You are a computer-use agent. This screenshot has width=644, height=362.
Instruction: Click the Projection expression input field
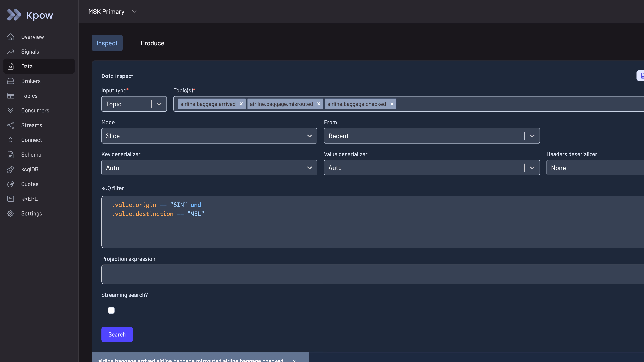tap(373, 274)
